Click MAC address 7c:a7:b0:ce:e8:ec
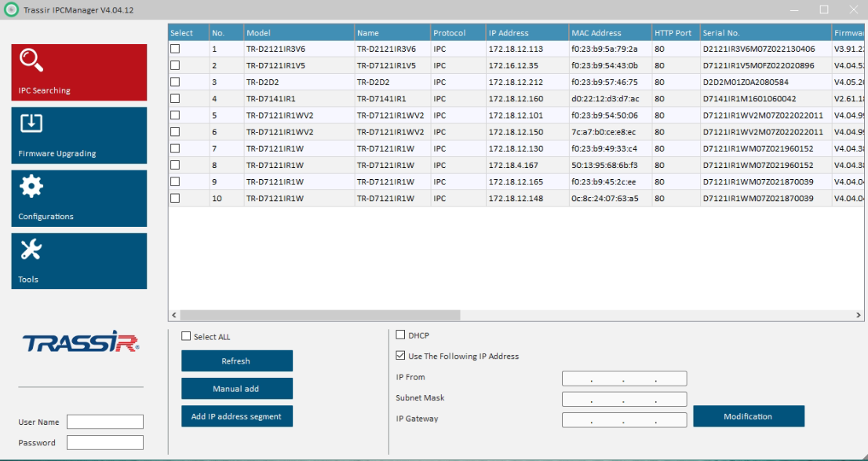Viewport: 868px width, 461px height. coord(604,132)
